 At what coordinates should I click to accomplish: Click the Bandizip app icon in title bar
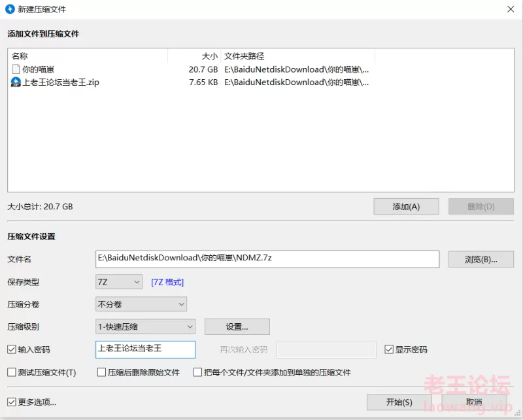click(10, 9)
